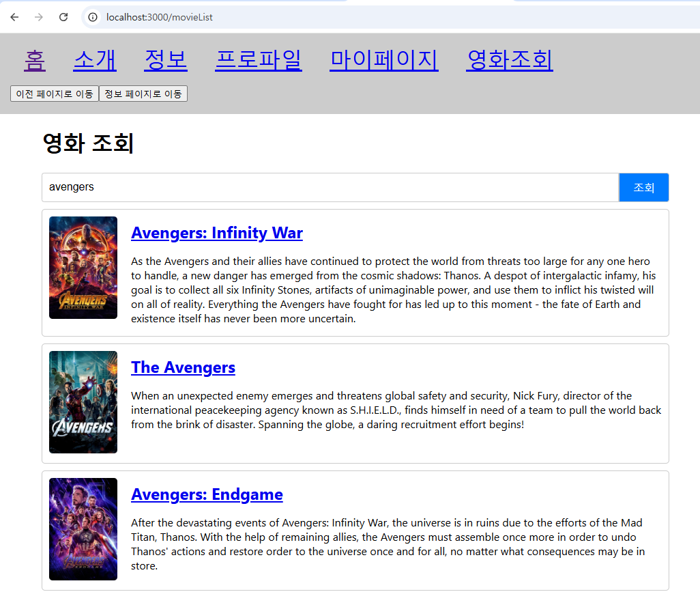
Task: Select The Avengers movie poster thumbnail
Action: pyautogui.click(x=83, y=402)
